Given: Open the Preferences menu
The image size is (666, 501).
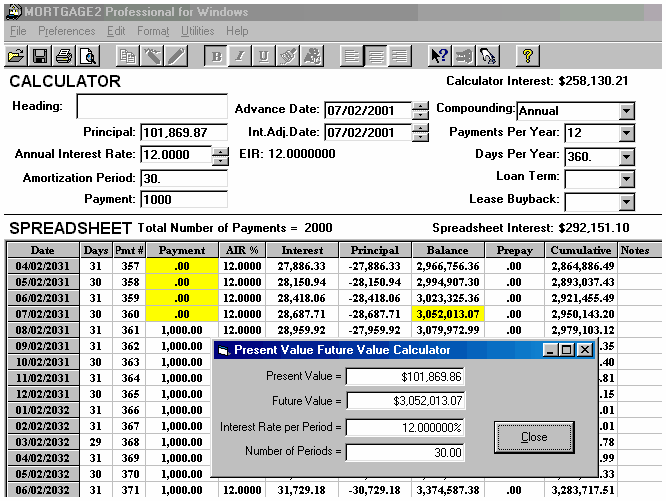Looking at the screenshot, I should pos(66,31).
